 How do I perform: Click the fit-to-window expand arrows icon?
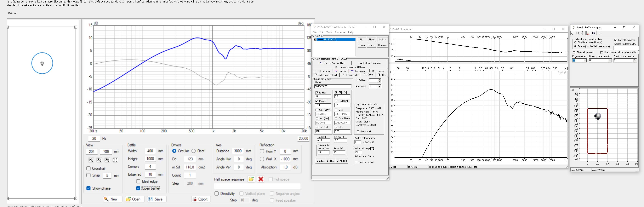(x=115, y=160)
